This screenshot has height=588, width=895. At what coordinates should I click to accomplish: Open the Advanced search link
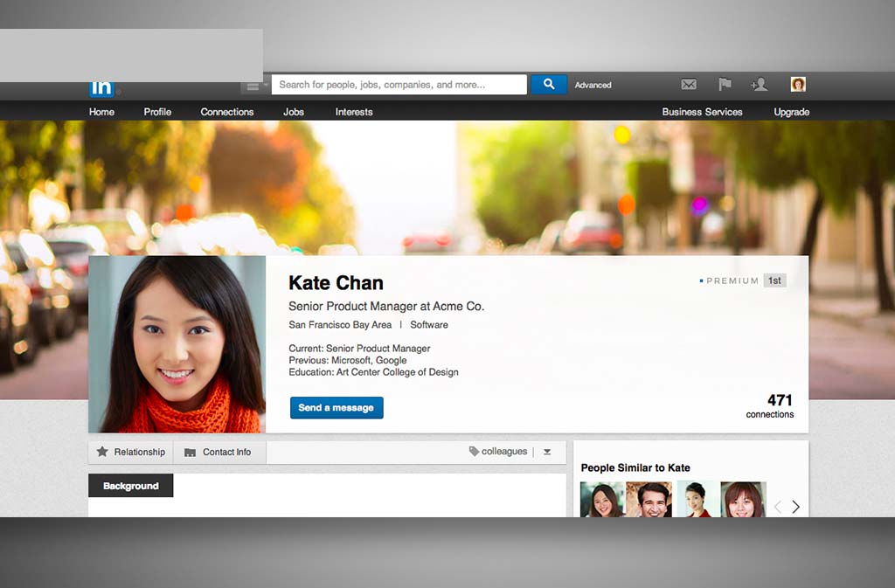[x=593, y=86]
